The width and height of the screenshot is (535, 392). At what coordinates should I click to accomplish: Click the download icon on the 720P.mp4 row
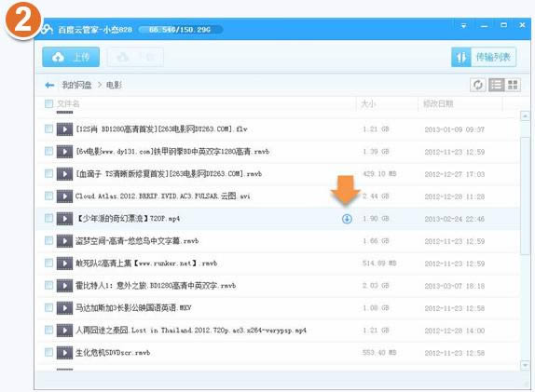pyautogui.click(x=347, y=219)
